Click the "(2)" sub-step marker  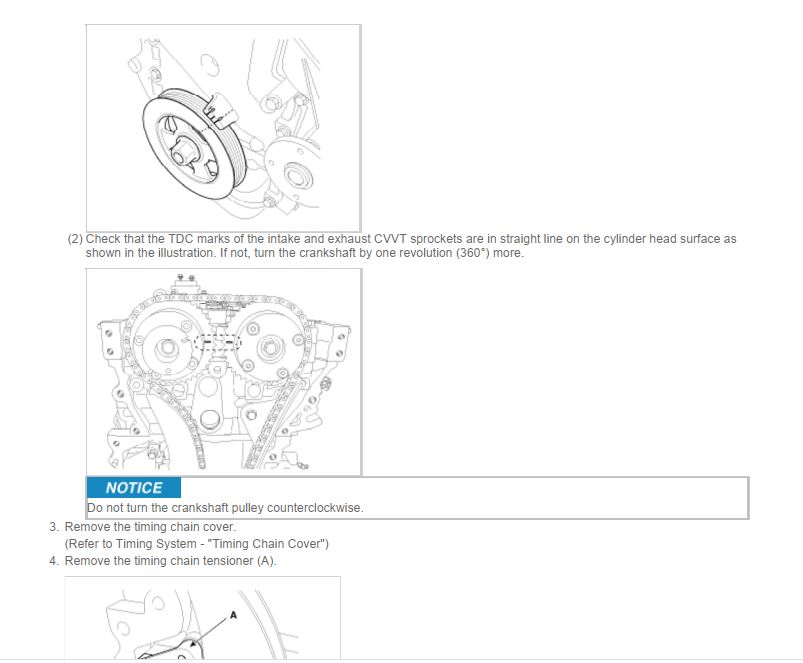pos(75,239)
